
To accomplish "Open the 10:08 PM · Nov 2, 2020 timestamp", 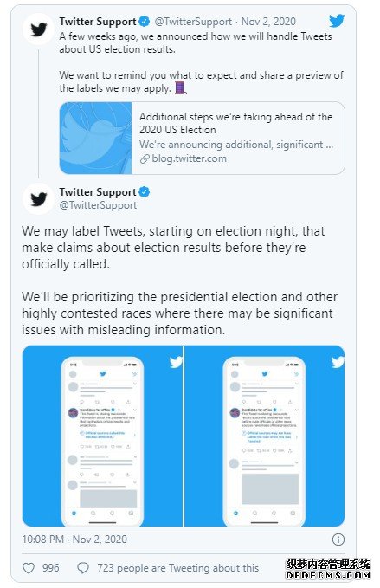I will pos(74,540).
